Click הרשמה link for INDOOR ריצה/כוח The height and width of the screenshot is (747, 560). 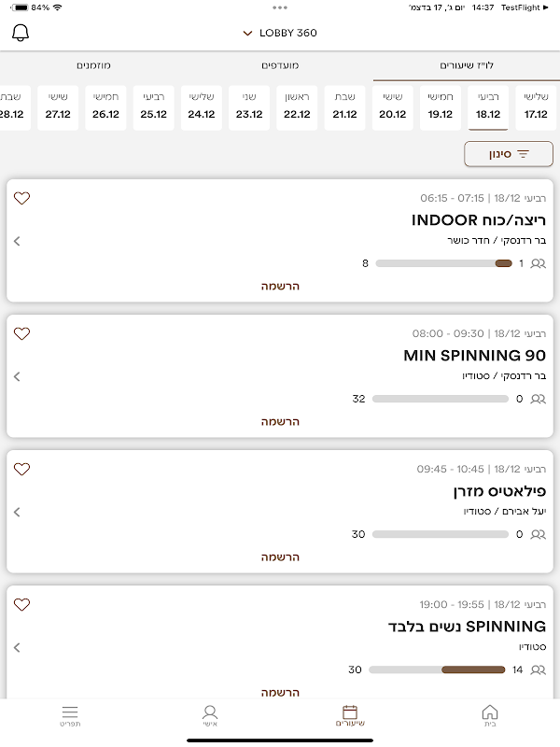click(280, 287)
